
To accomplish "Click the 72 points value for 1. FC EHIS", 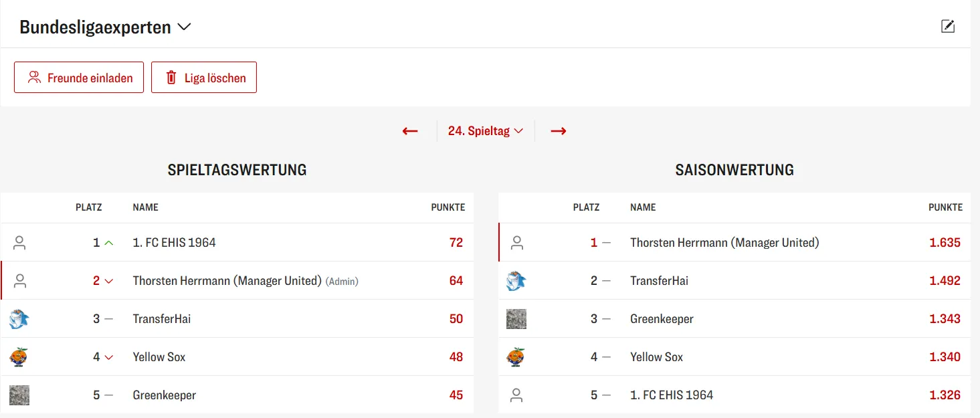I will coord(456,243).
